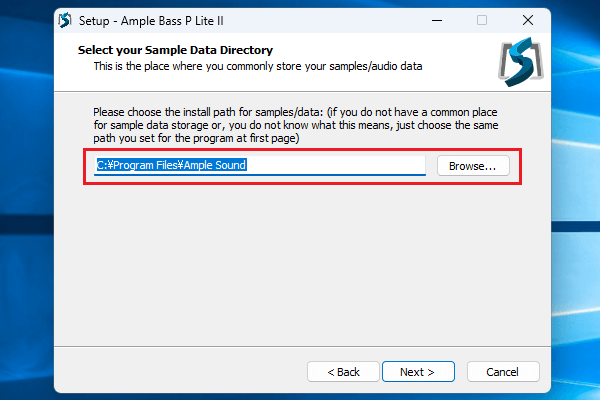Click Browse... to choose a folder
Viewport: 600px width, 400px height.
[472, 165]
